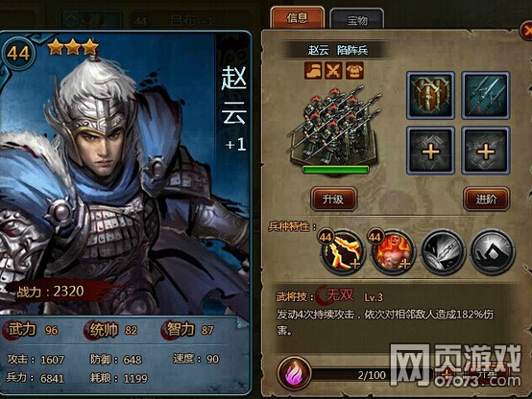Click the 进阶 advance button
This screenshot has width=532, height=399.
pos(486,199)
